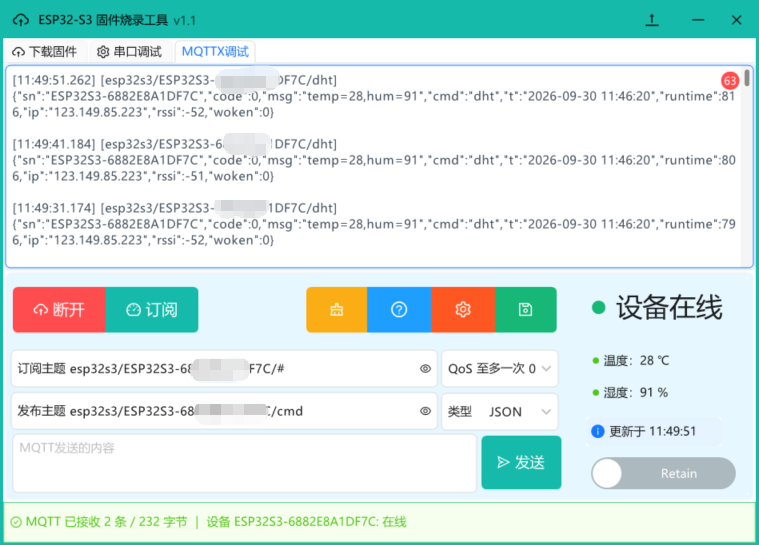Open the 类型 JSON dropdown
759x545 pixels.
[x=500, y=411]
